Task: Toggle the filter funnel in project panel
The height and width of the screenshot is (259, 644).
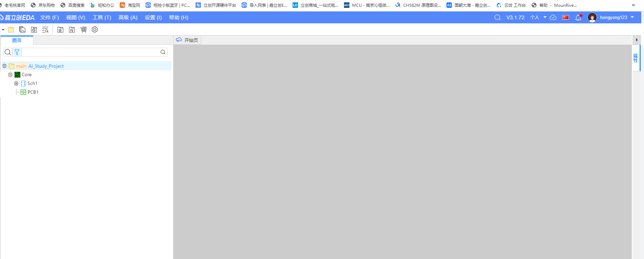Action: pyautogui.click(x=17, y=52)
